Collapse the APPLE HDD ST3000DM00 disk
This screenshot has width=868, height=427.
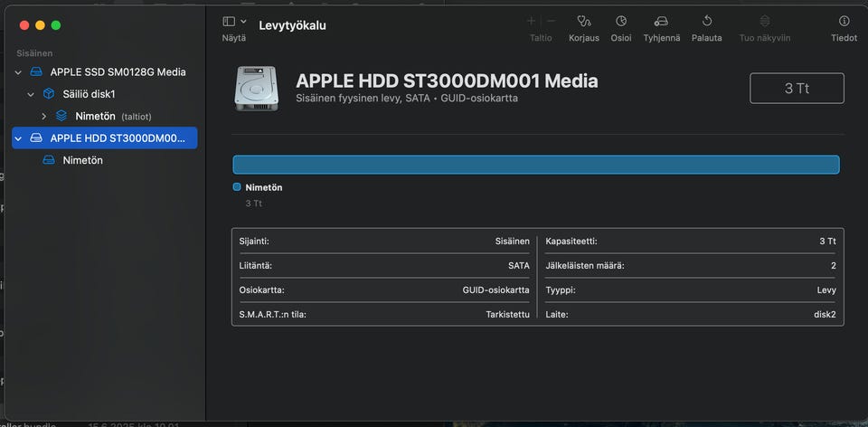tap(18, 138)
